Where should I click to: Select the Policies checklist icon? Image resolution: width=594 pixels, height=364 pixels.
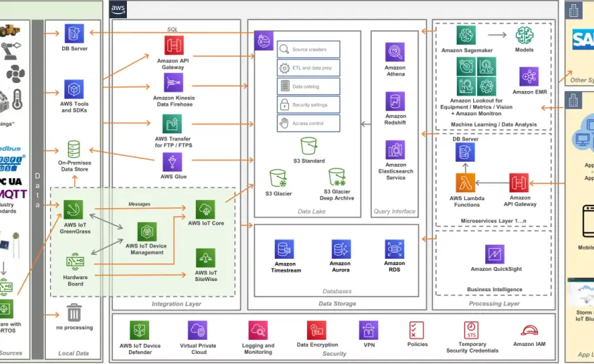(x=416, y=330)
